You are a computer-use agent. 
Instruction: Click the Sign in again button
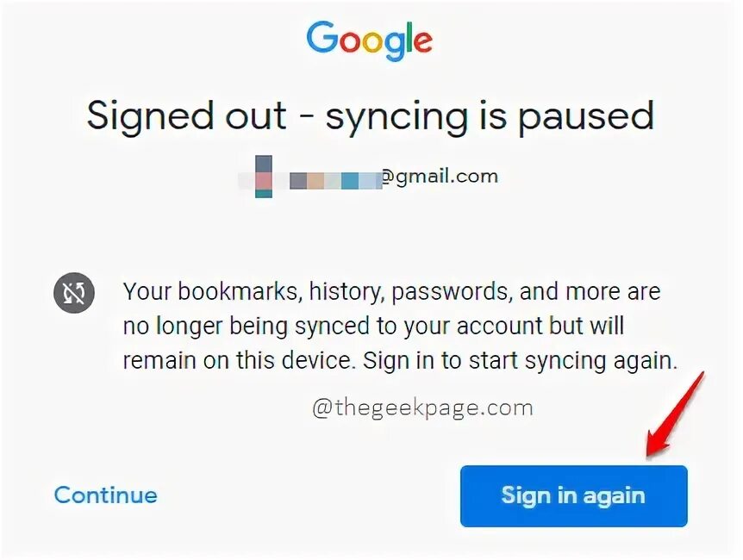click(x=574, y=496)
